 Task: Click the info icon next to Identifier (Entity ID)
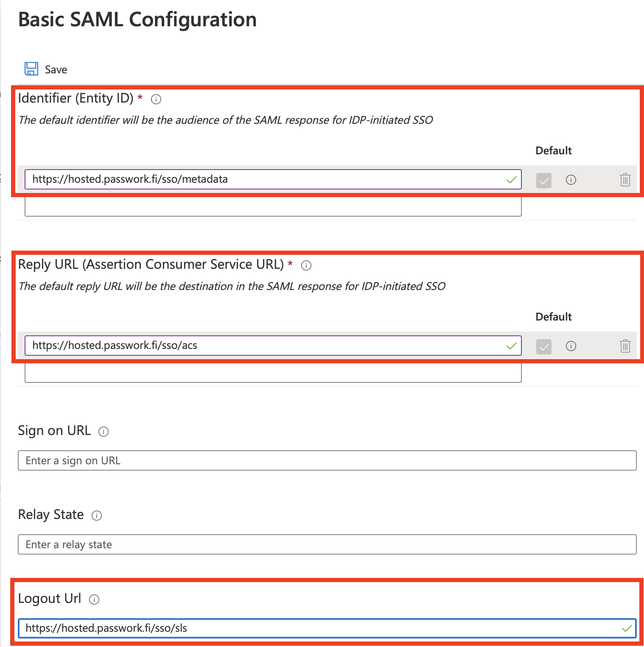pyautogui.click(x=156, y=99)
